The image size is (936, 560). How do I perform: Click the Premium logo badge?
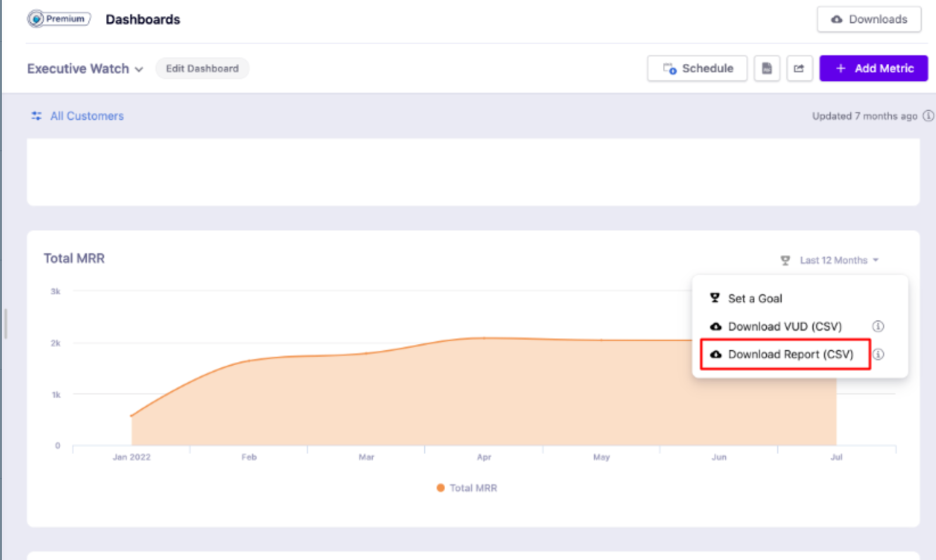[x=58, y=19]
